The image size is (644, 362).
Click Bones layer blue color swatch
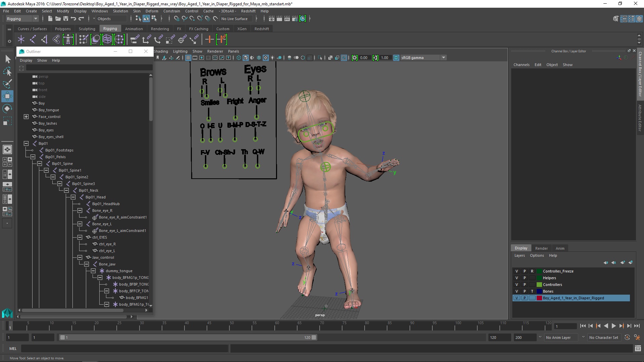(539, 291)
